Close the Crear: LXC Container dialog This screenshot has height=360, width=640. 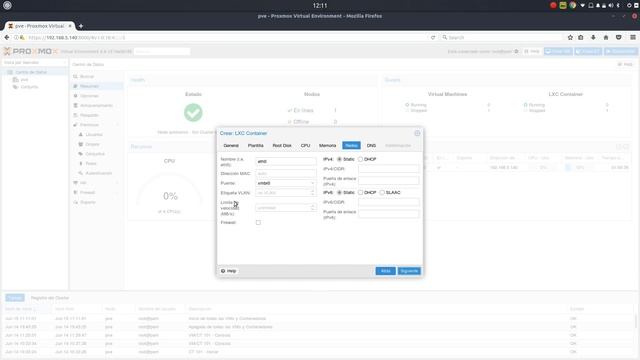coord(417,133)
